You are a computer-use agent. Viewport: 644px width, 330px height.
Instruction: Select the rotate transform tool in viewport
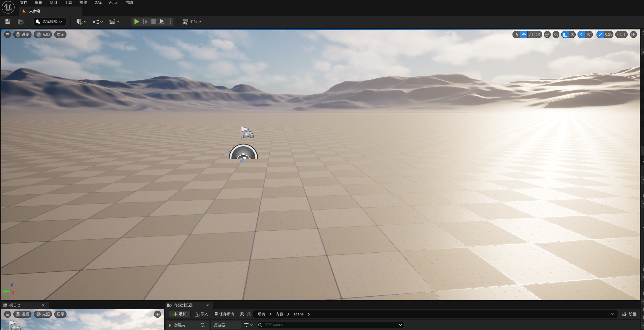point(531,34)
